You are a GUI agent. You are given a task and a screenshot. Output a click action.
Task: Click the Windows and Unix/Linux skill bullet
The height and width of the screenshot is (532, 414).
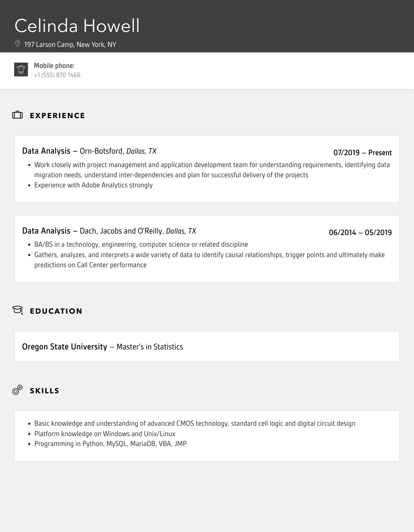point(105,434)
